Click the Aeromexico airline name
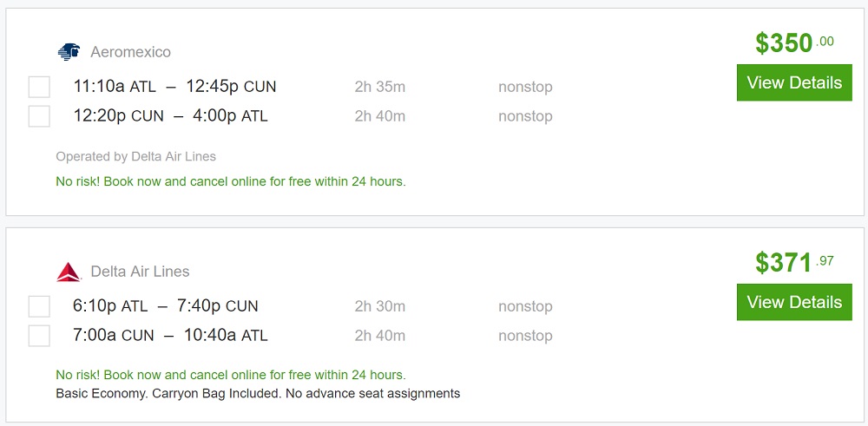The height and width of the screenshot is (426, 868). (130, 52)
